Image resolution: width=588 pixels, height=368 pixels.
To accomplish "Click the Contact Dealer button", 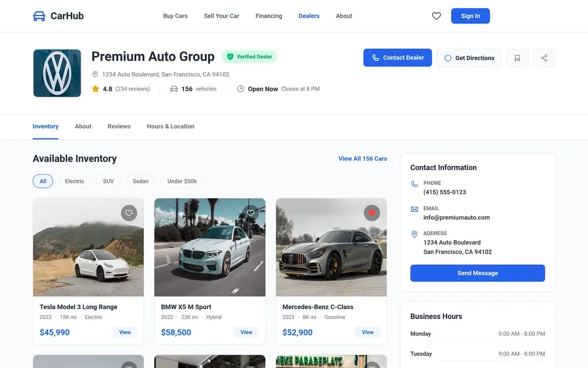I will pos(397,57).
